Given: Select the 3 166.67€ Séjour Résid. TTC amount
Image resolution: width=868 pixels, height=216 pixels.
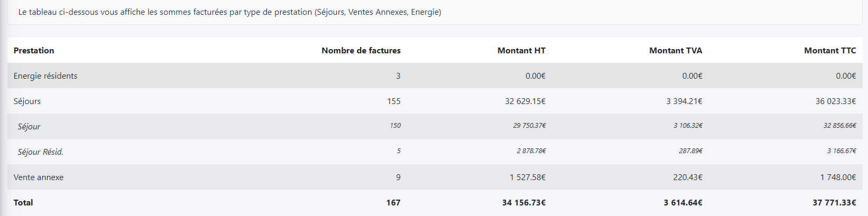Looking at the screenshot, I should (842, 151).
